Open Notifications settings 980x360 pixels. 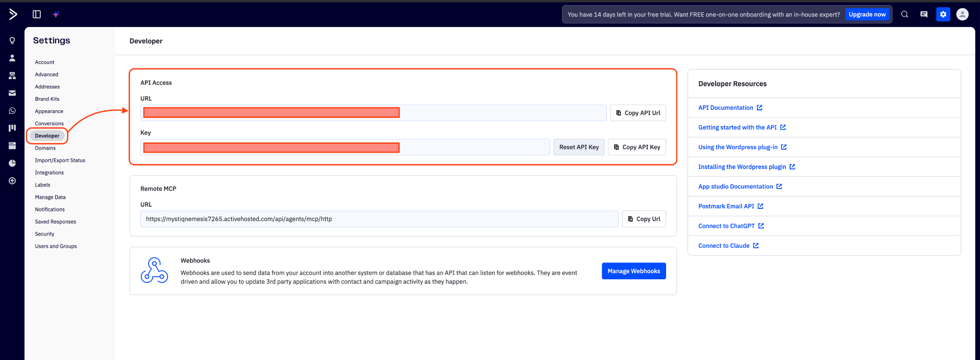pyautogui.click(x=50, y=209)
